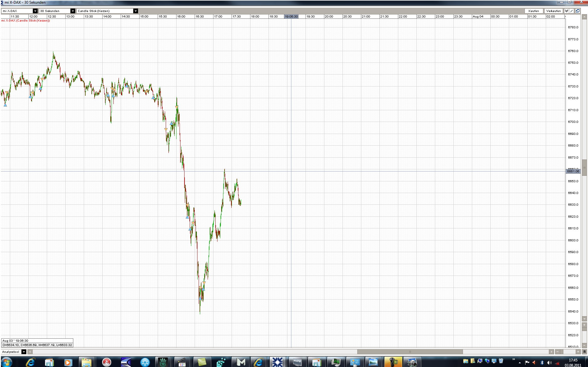Click the 12:00 time axis label
The image size is (588, 367).
tap(33, 17)
